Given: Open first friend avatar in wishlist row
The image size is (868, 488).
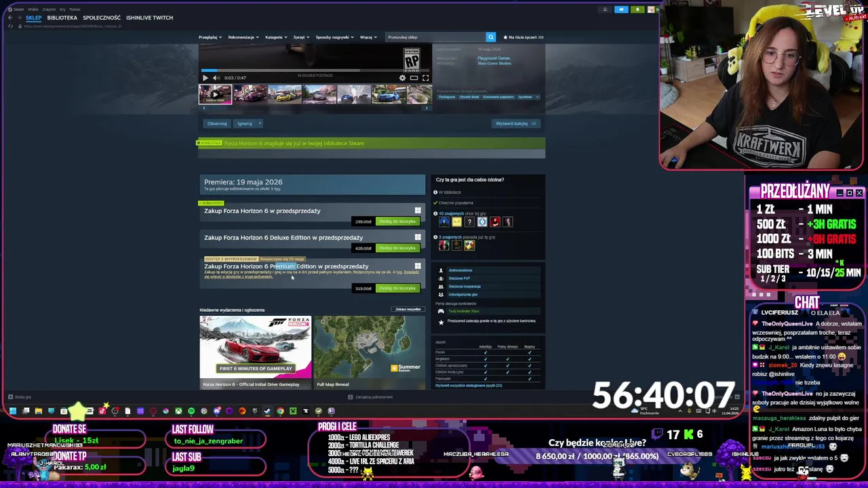Looking at the screenshot, I should (x=444, y=222).
